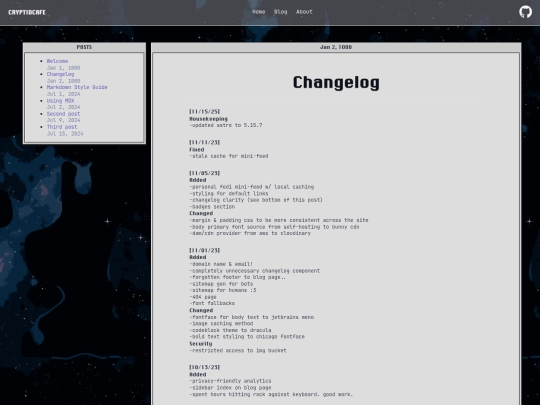Click the 'Jan 2, 1000' post date header
Screen dimensions: 540x405
coord(336,47)
